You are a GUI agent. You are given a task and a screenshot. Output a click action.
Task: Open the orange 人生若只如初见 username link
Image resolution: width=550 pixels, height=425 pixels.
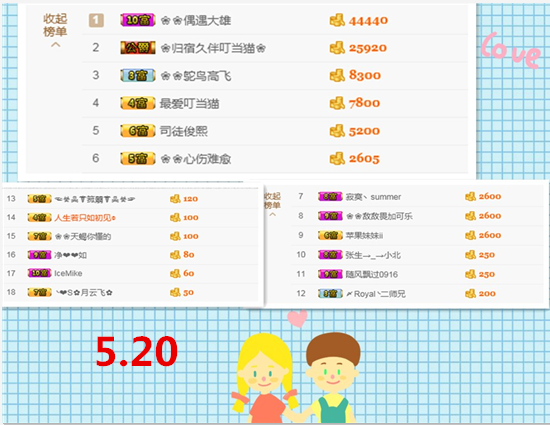[x=85, y=217]
